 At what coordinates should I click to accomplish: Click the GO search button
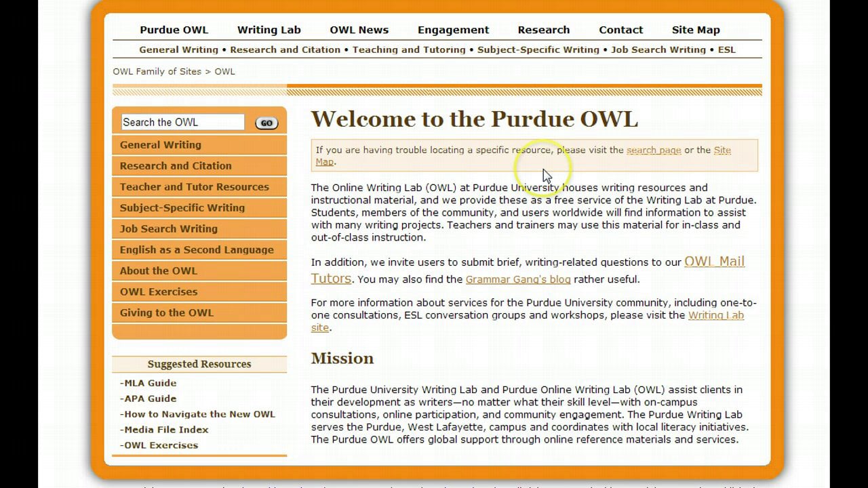[267, 123]
